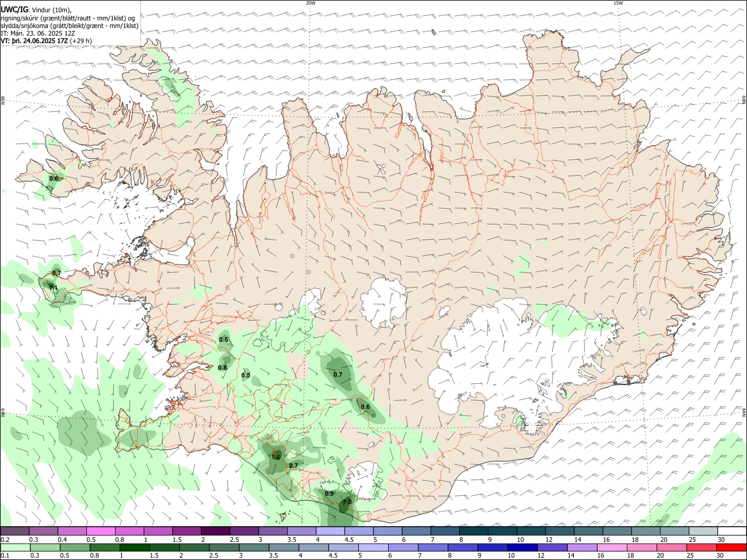The width and height of the screenshot is (747, 560).
Task: Choose the darkest green swatch above the lower '1' label
Action: click(135, 548)
